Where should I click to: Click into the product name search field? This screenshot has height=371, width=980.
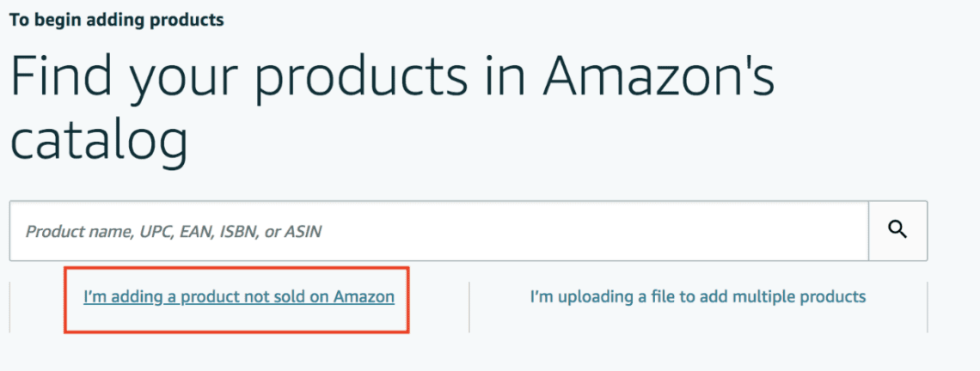coord(438,230)
